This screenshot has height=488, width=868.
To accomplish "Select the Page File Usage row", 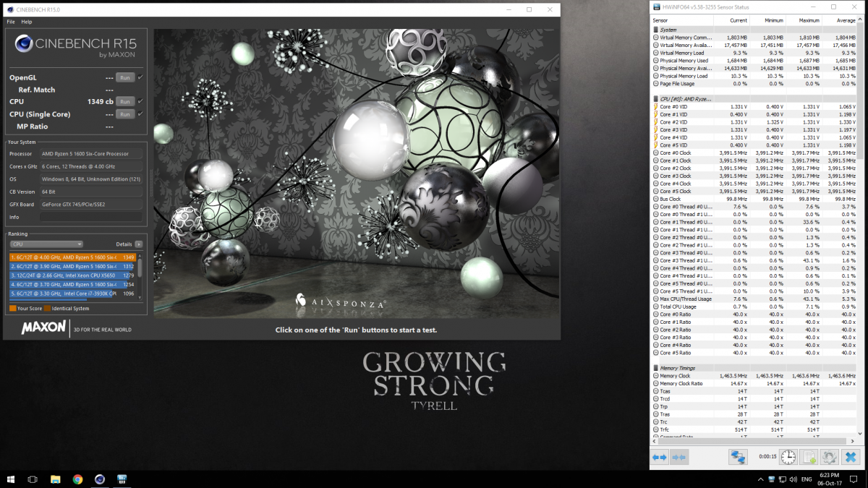I will pos(754,83).
